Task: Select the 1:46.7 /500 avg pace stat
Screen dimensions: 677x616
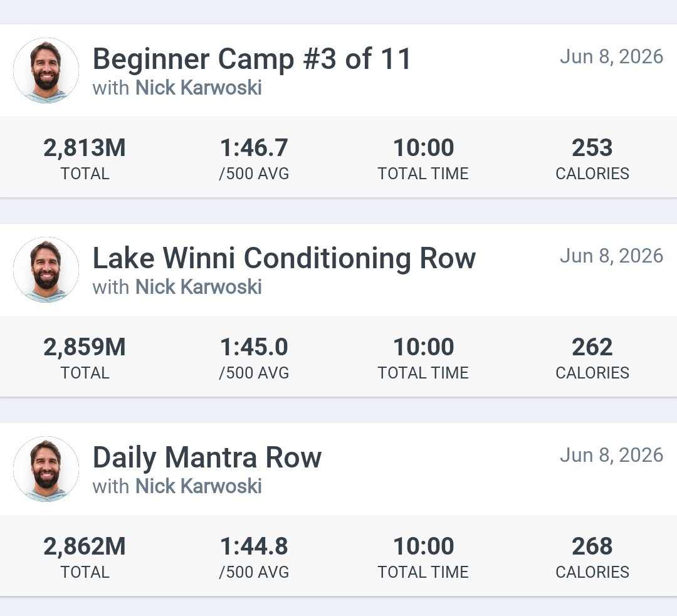Action: click(x=254, y=158)
